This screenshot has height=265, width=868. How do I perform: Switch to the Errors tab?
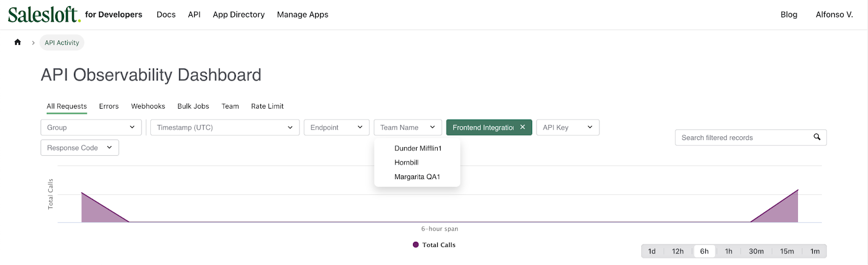tap(108, 106)
